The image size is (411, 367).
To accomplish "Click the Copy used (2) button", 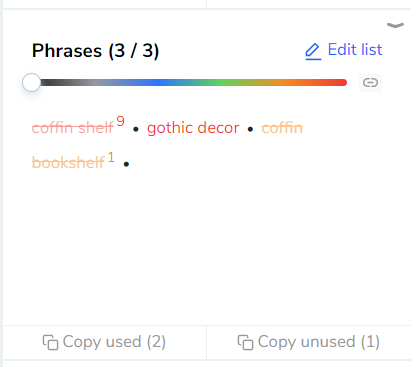I will (x=104, y=342).
